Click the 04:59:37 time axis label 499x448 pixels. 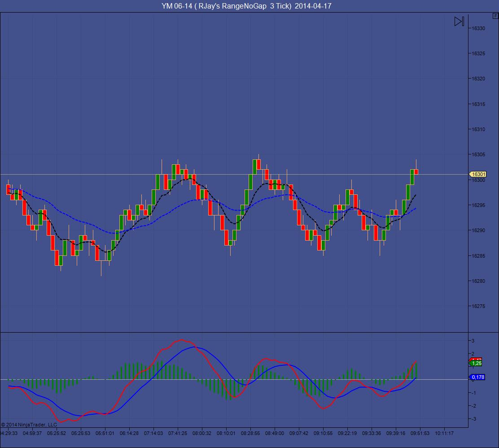pos(32,433)
